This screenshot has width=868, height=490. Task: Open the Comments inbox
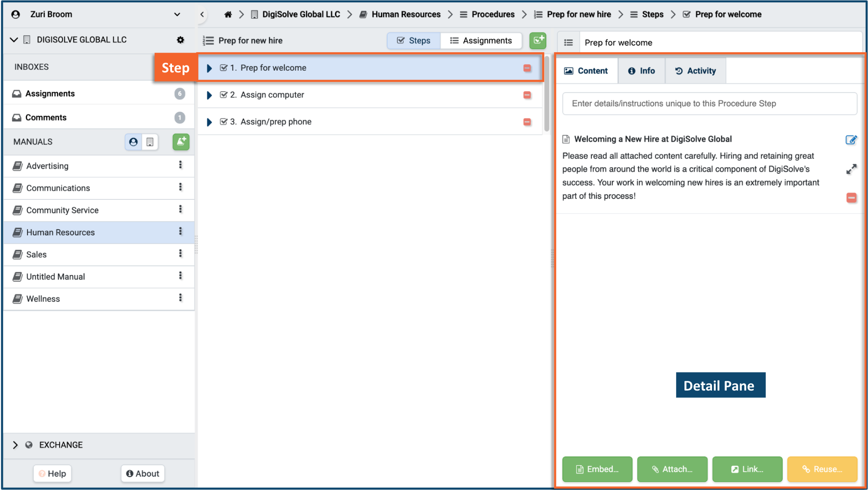pos(99,117)
